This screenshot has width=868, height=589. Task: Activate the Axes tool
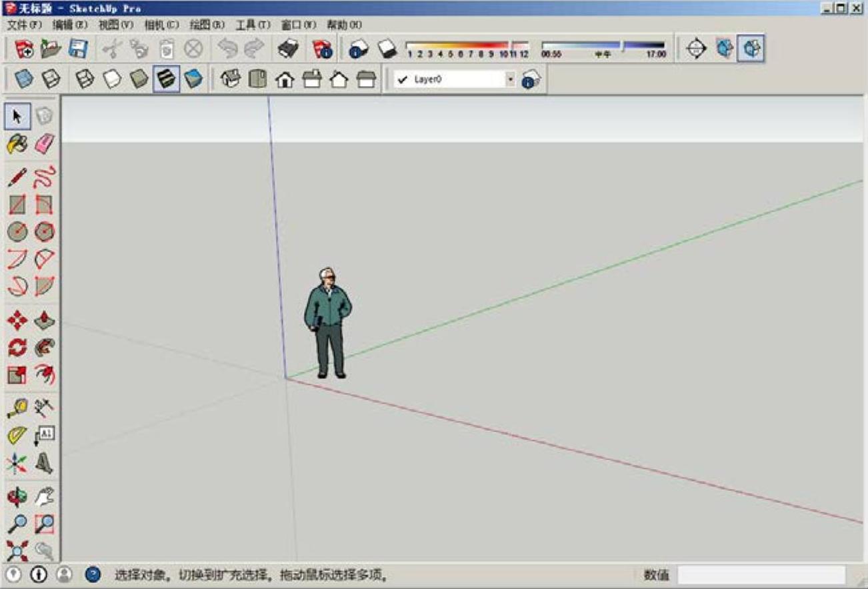pos(17,462)
